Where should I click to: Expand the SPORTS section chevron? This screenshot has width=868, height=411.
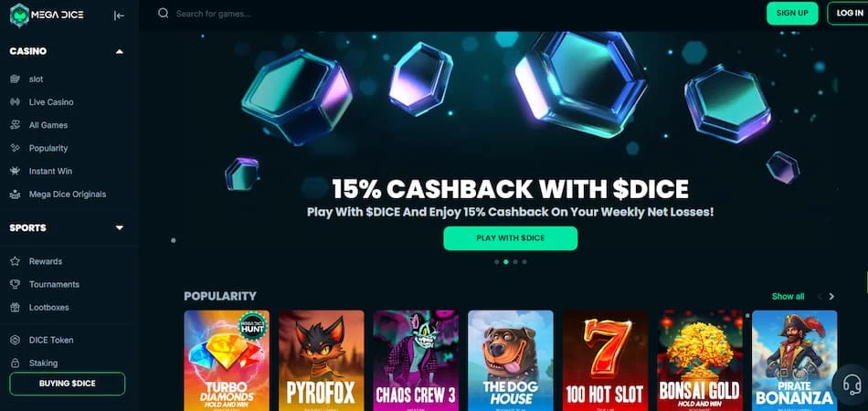pyautogui.click(x=119, y=228)
